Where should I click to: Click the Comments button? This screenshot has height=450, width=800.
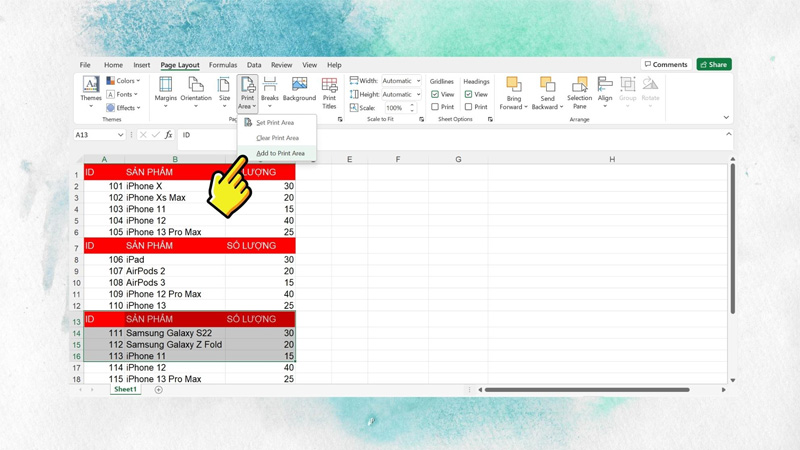click(x=666, y=64)
